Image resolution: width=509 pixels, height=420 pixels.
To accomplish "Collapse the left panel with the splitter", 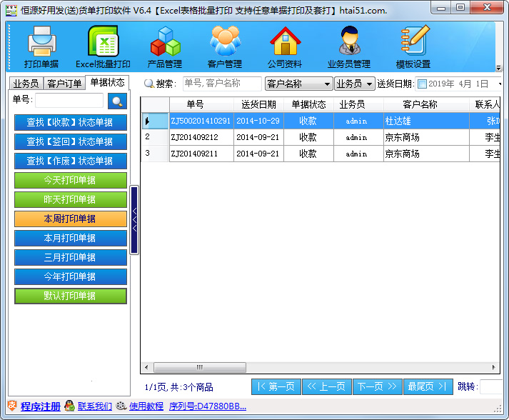I will [x=134, y=220].
